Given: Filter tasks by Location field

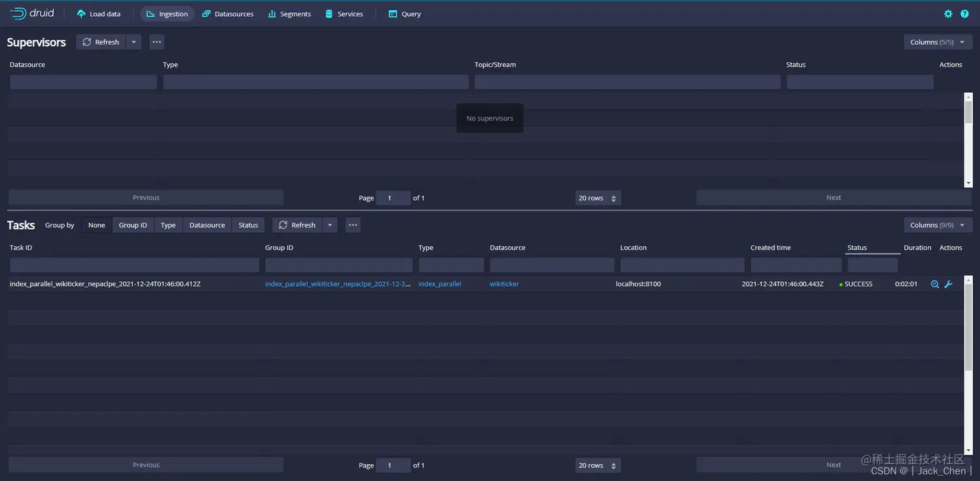Looking at the screenshot, I should click(x=682, y=264).
